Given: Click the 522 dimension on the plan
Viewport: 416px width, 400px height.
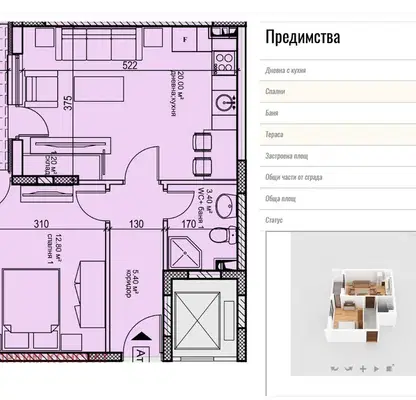Looking at the screenshot, I should click(x=130, y=65).
